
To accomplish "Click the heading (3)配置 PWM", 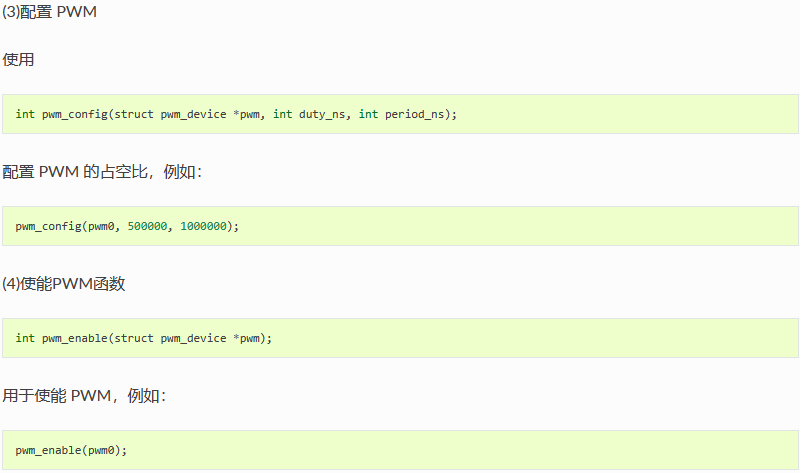I will point(49,12).
